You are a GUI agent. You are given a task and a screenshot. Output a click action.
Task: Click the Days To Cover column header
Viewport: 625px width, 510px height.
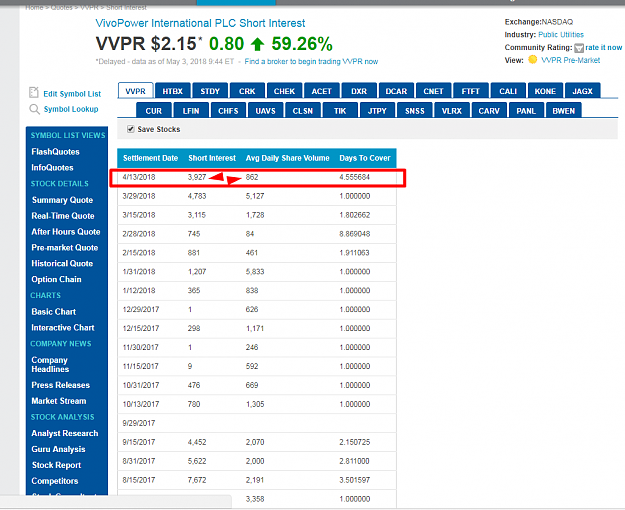pyautogui.click(x=365, y=158)
